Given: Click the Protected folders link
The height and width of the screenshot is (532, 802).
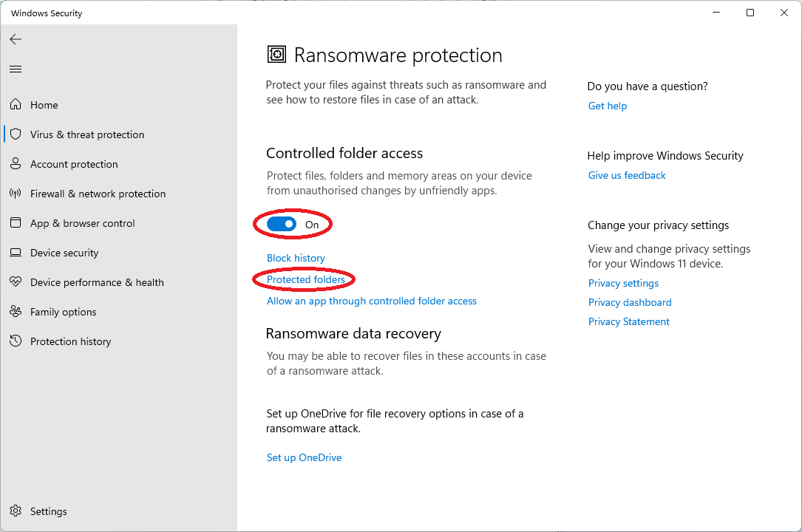Looking at the screenshot, I should pos(306,279).
